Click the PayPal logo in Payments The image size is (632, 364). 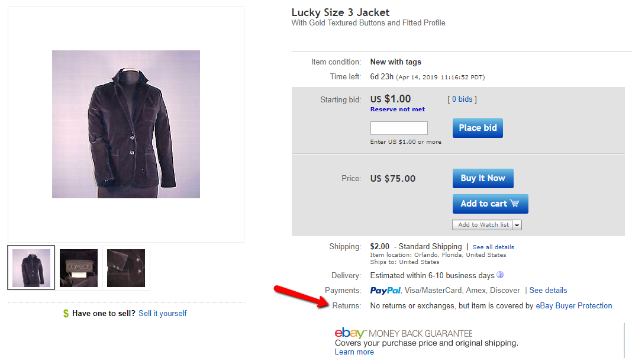point(385,290)
